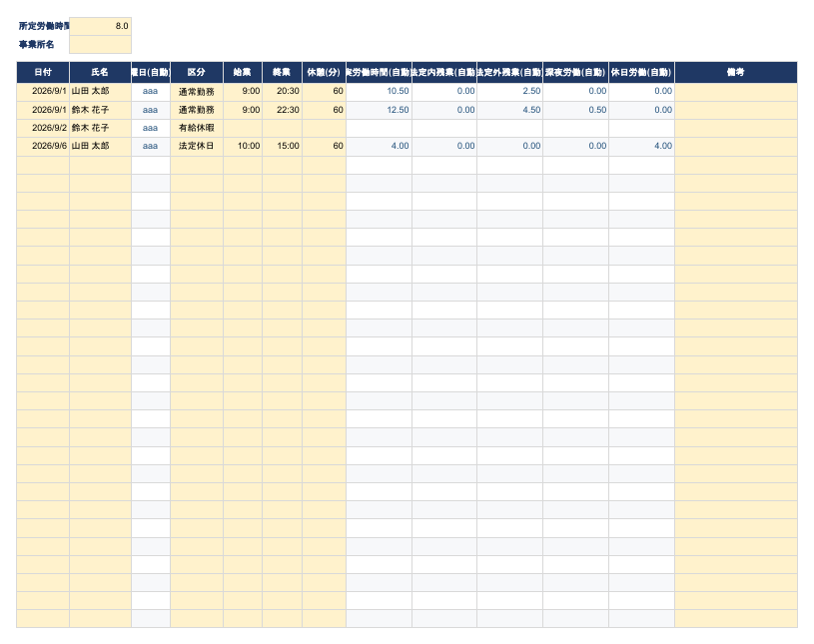Select the 法定内残業(自動) column header
The image size is (814, 644).
tap(444, 73)
